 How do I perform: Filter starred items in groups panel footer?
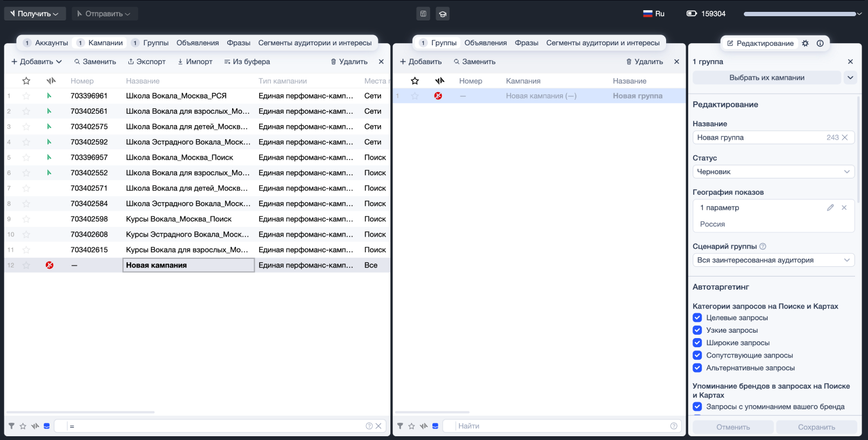(x=411, y=426)
